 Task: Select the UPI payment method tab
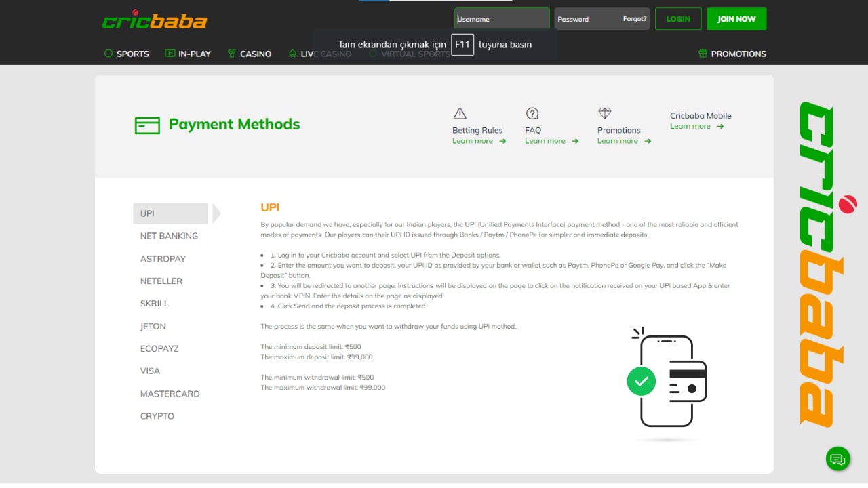click(170, 213)
